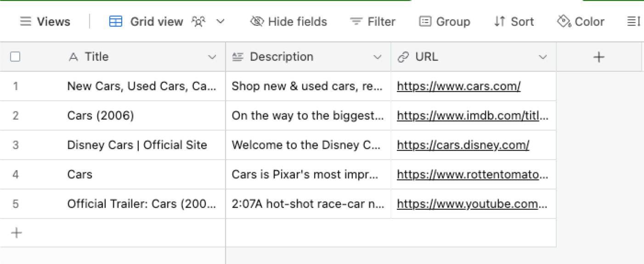Screen dimensions: 644x264
Task: Open the rottentomatoes link
Action: (x=473, y=174)
